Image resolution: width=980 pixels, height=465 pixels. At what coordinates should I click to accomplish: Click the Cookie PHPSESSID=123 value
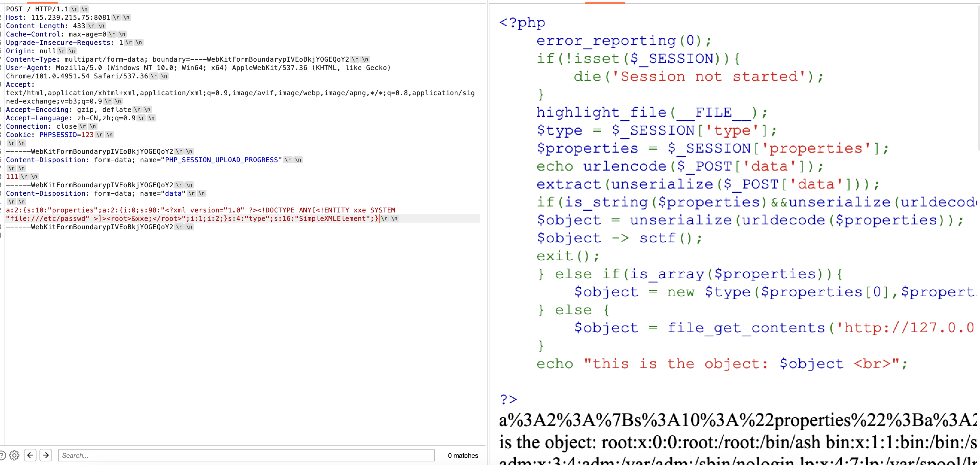[x=66, y=135]
